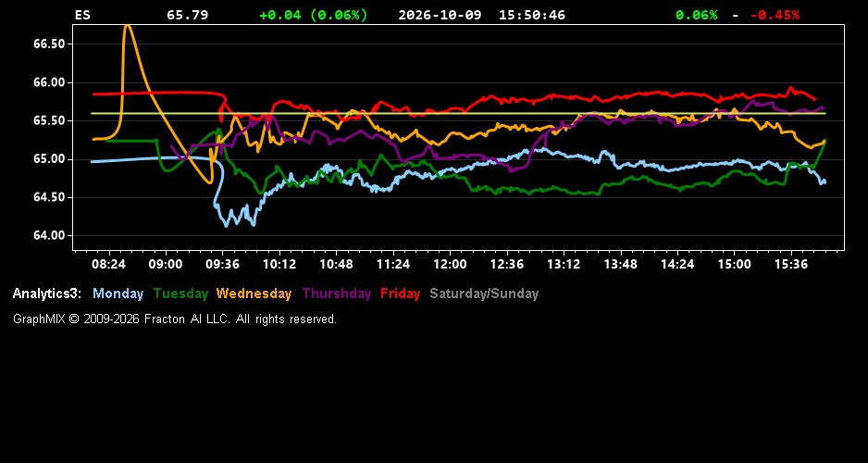Click the 10:48 time axis label
The height and width of the screenshot is (463, 868).
(x=337, y=264)
